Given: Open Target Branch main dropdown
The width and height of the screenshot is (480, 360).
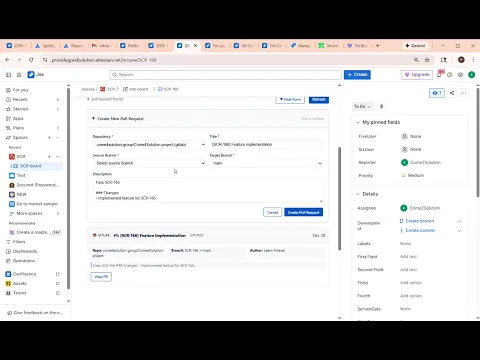Looking at the screenshot, I should [x=266, y=163].
